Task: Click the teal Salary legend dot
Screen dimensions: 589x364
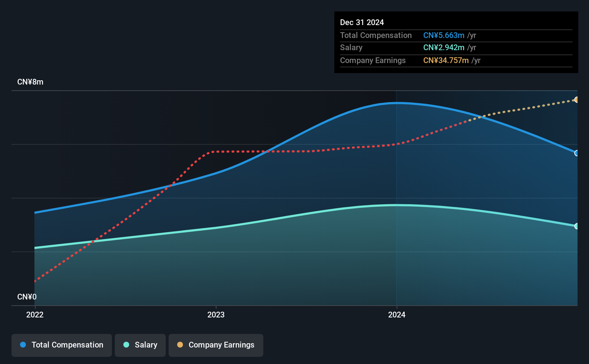Action: click(126, 345)
